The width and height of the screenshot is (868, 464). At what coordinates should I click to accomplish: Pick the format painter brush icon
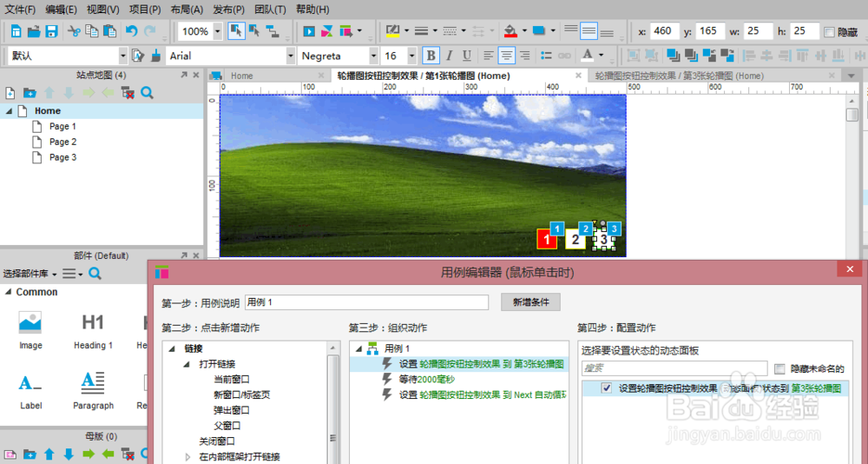156,56
